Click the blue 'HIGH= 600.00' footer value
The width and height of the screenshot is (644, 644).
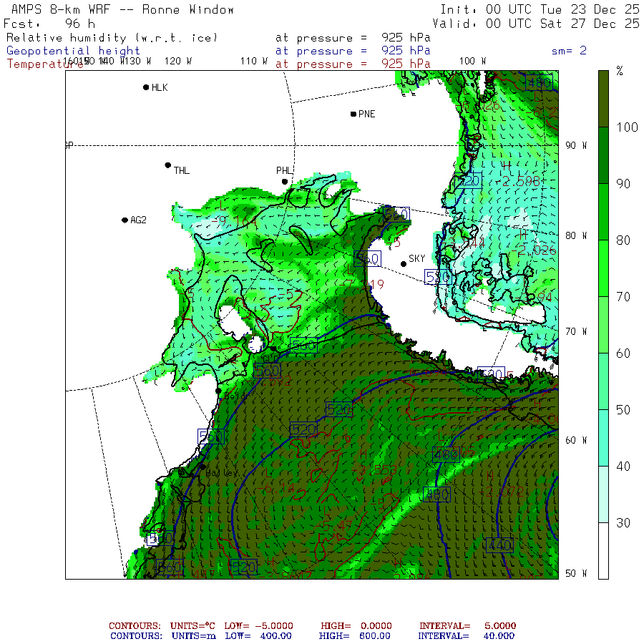coord(355,636)
